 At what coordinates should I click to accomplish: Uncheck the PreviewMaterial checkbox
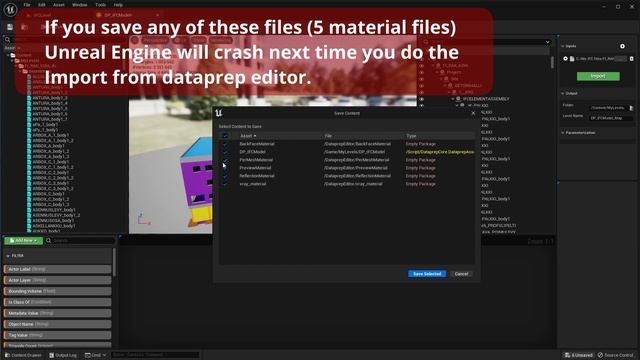coord(225,168)
